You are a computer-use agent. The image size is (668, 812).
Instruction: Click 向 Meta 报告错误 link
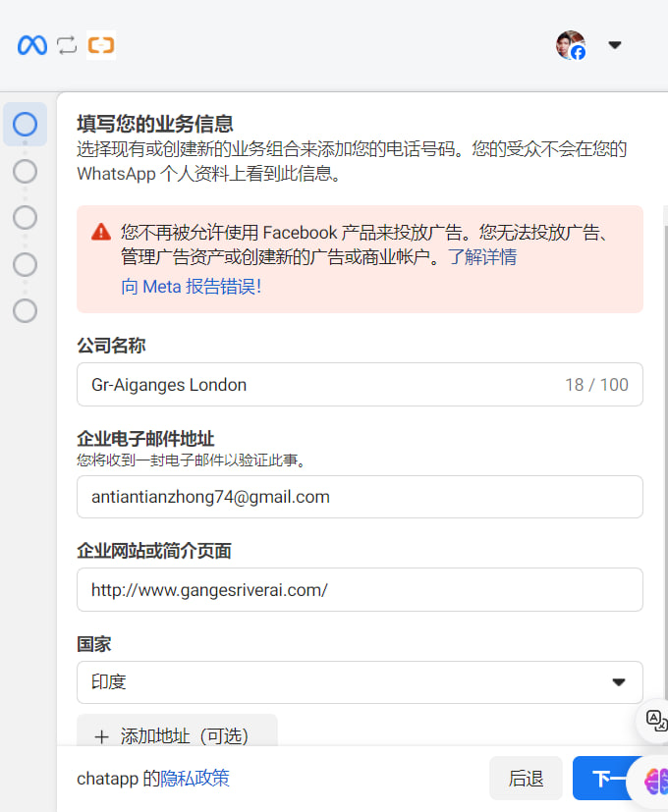191,287
